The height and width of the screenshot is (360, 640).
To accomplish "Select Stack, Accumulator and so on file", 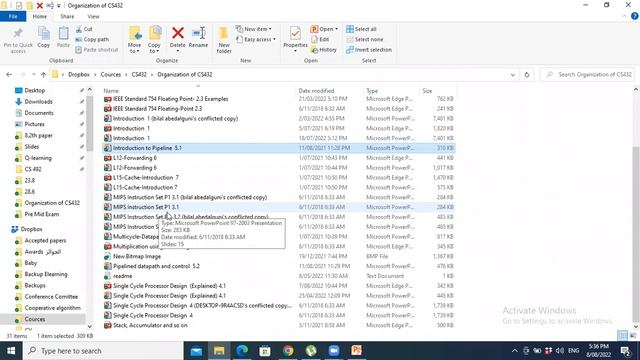I will [150, 325].
